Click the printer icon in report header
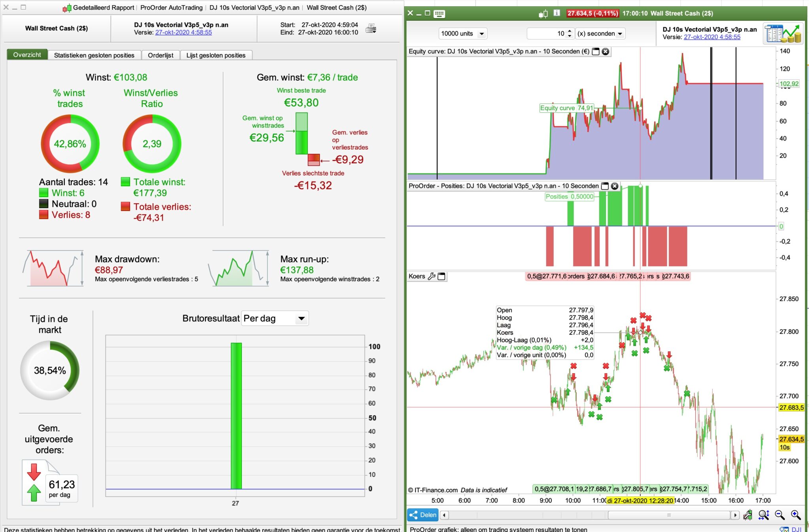809x532 pixels. point(371,29)
